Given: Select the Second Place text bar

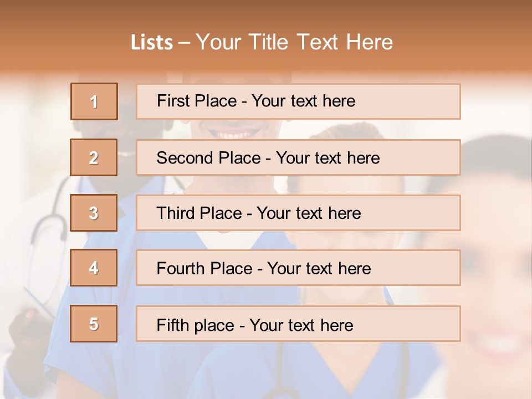Looking at the screenshot, I should [x=298, y=157].
